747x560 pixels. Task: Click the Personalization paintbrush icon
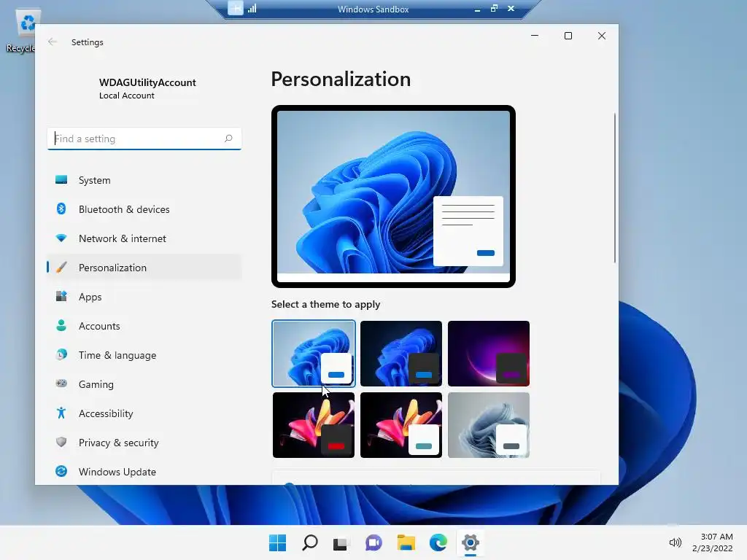point(61,267)
